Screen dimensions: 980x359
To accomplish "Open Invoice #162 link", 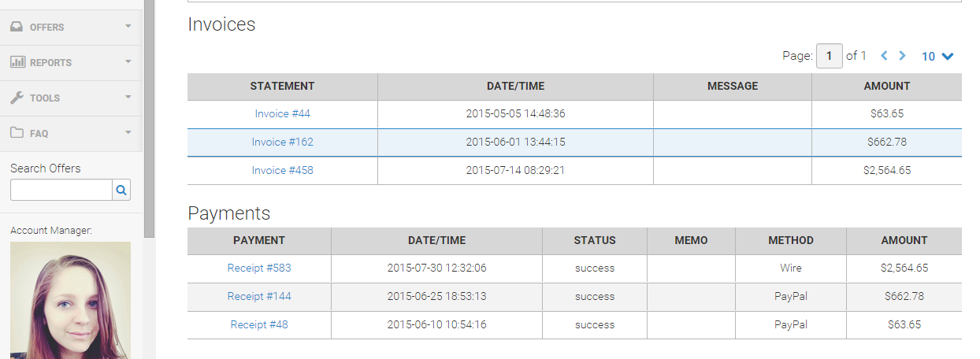I will [282, 142].
